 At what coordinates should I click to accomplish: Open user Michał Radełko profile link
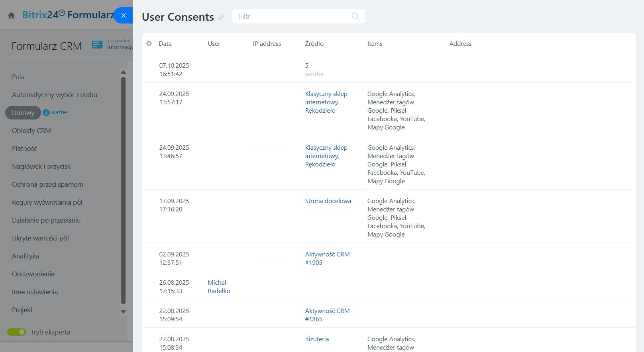click(219, 287)
